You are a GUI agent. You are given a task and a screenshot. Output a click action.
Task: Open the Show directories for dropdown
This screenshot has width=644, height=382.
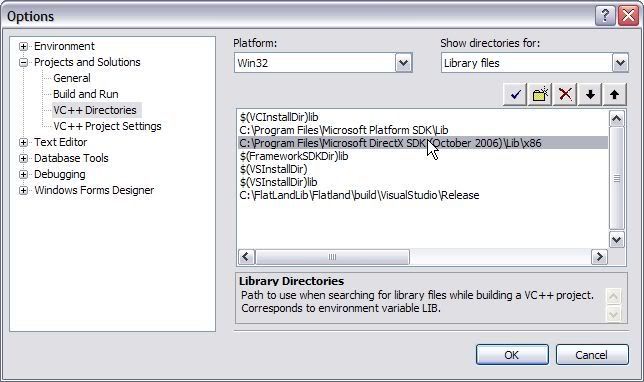[620, 63]
